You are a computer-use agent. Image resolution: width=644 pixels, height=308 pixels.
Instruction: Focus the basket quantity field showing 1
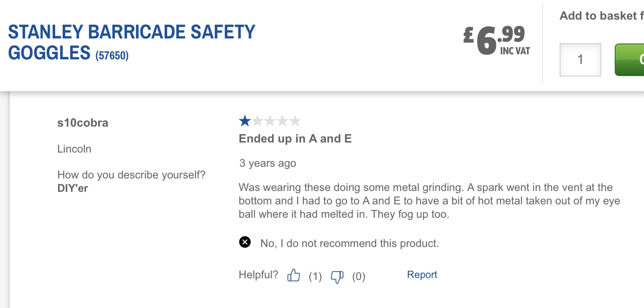coord(580,60)
